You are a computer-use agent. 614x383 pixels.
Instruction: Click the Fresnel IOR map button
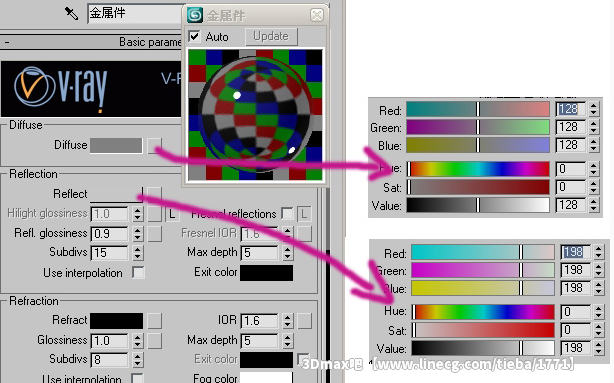click(304, 234)
